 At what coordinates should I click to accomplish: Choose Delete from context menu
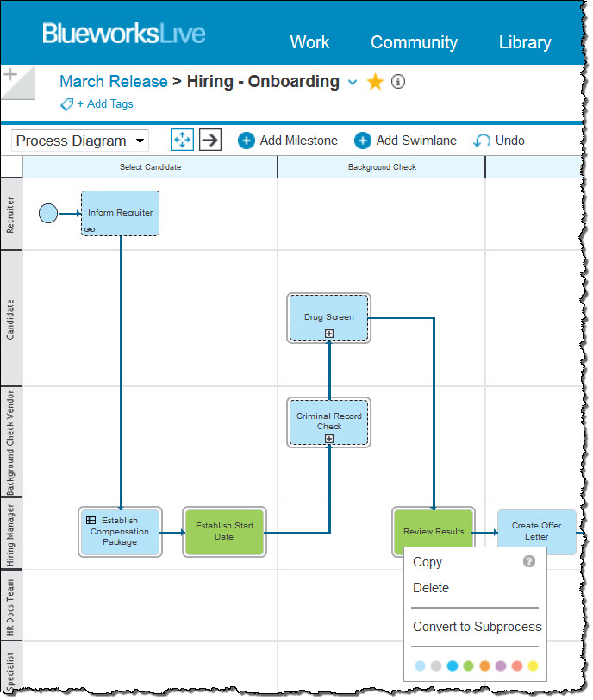(x=431, y=588)
